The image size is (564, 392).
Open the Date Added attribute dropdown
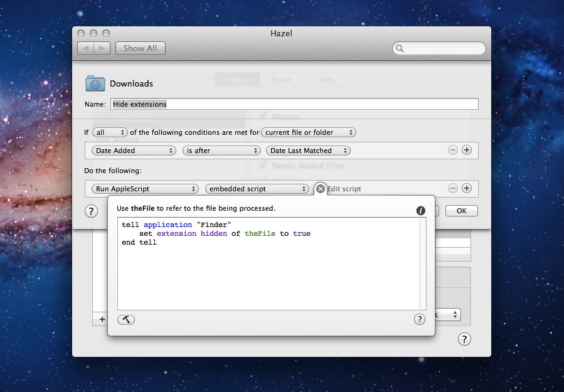tap(134, 151)
